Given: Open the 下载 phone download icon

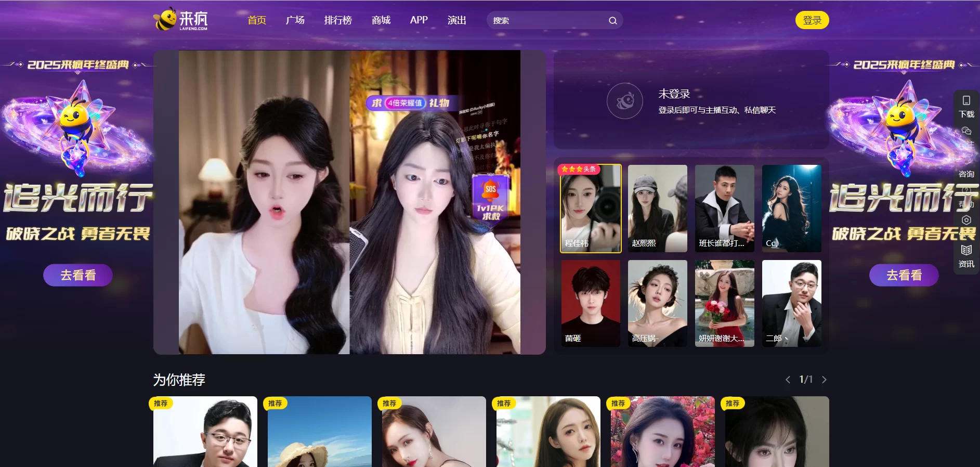Looking at the screenshot, I should point(966,101).
